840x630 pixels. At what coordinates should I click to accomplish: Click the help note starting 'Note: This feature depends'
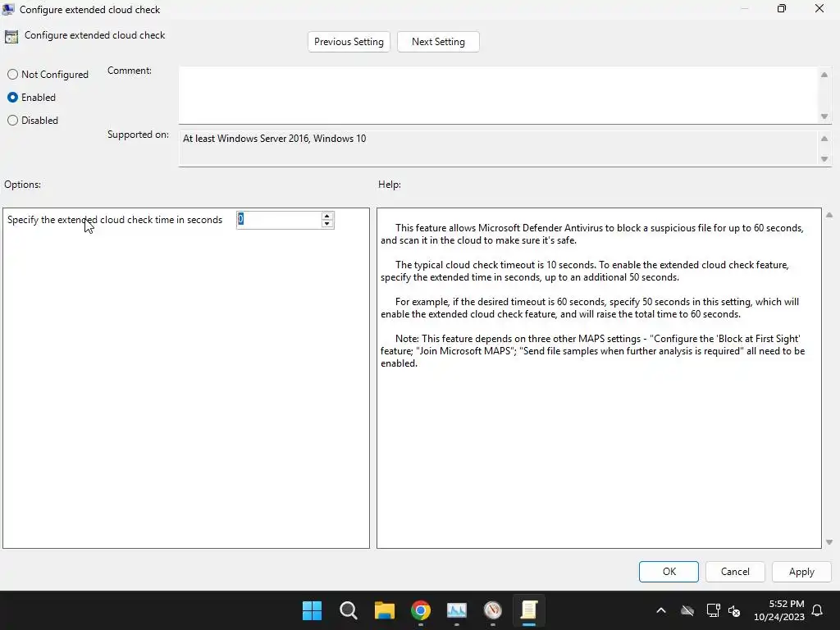tap(592, 351)
